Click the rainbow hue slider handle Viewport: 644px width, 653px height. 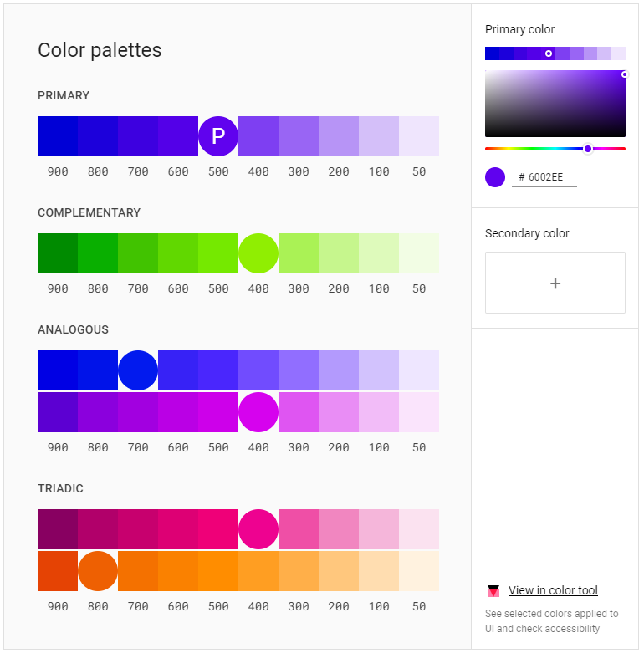(588, 149)
